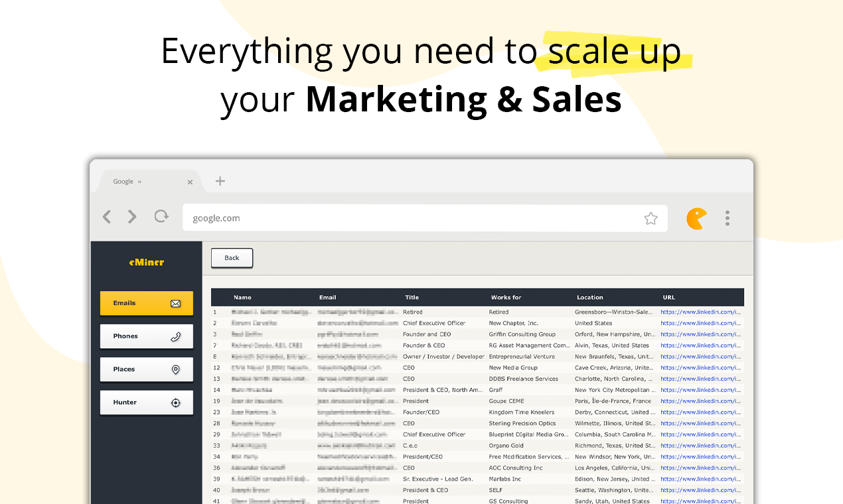Sort by the URL column header
Viewport: 843px width, 504px height.
coord(669,297)
